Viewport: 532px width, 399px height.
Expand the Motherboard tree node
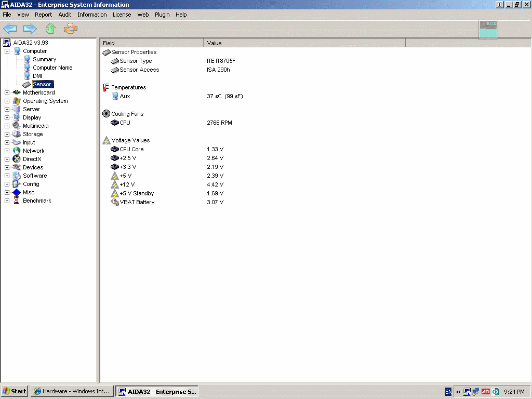[7, 92]
